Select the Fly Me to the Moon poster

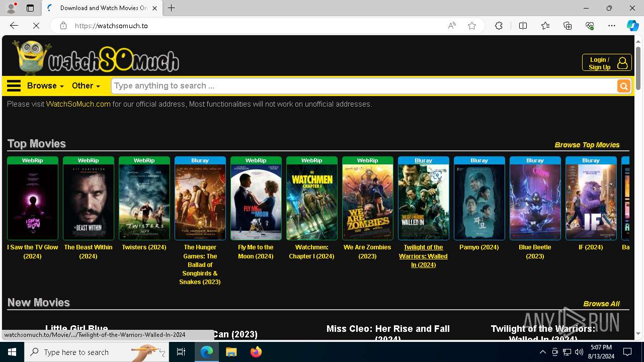pos(256,202)
